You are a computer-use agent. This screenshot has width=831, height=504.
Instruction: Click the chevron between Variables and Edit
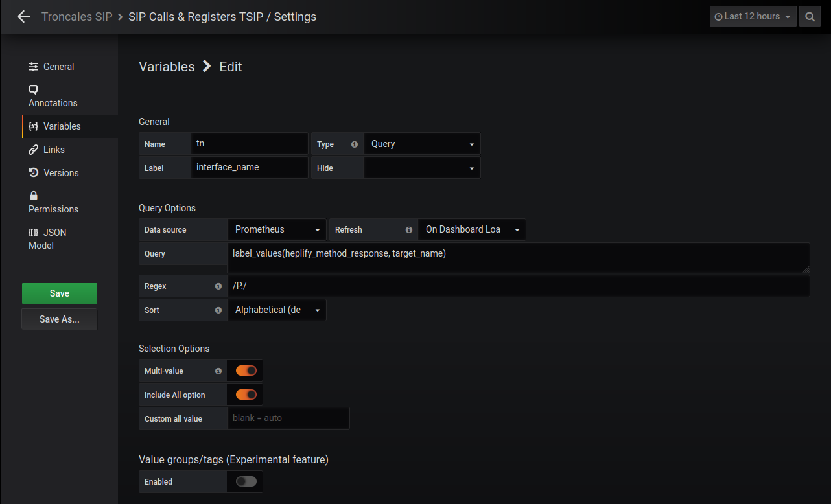[x=207, y=66]
